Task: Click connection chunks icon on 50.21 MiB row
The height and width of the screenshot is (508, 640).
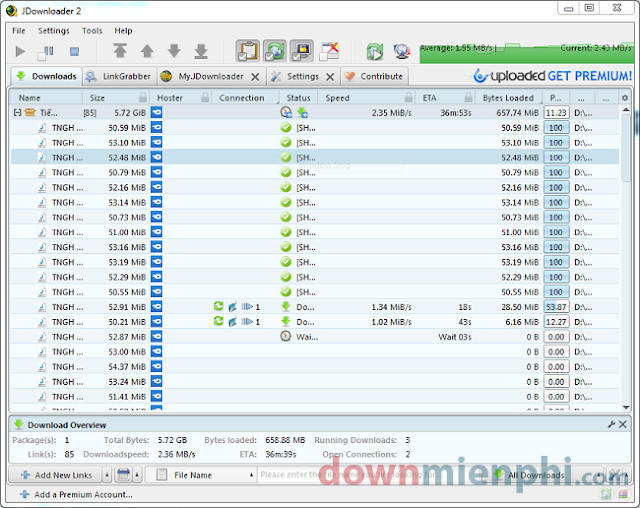Action: (247, 322)
